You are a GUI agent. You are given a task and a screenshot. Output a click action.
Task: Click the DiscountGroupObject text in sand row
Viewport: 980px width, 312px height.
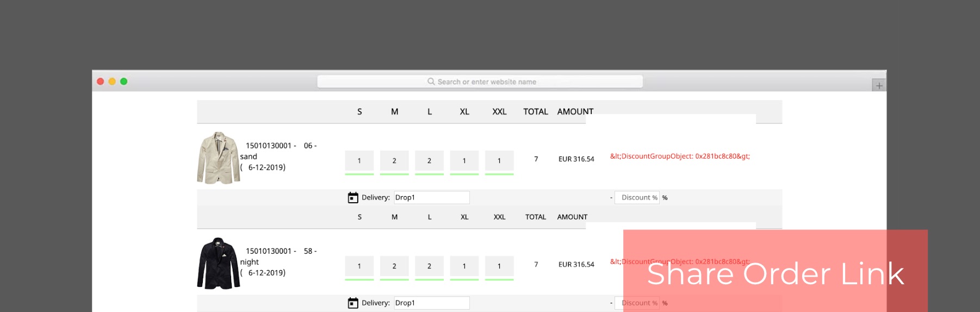click(x=680, y=156)
